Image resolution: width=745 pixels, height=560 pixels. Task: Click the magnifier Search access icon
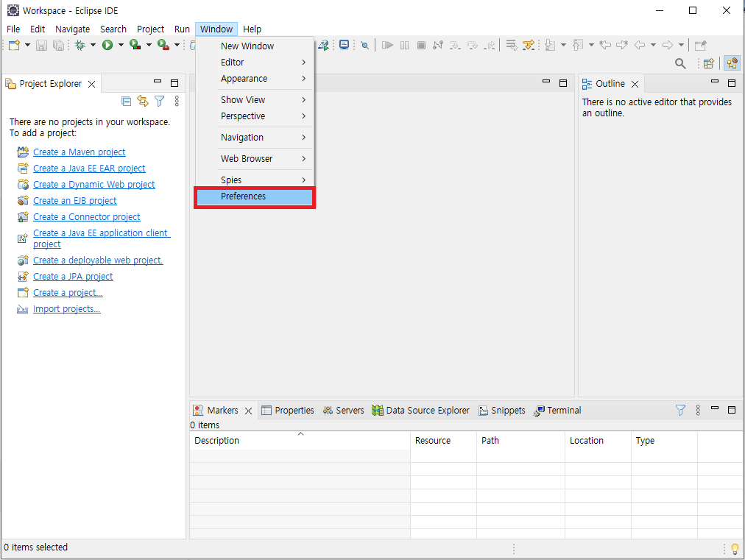tap(680, 63)
